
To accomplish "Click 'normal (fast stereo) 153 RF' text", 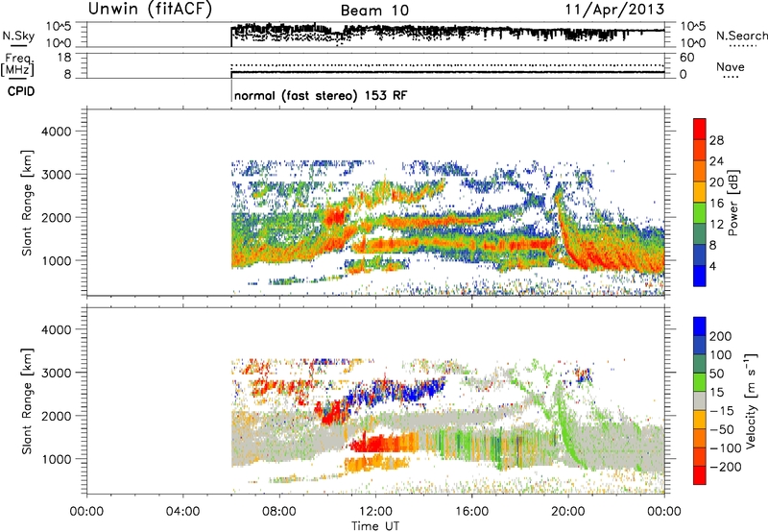I will pyautogui.click(x=321, y=95).
